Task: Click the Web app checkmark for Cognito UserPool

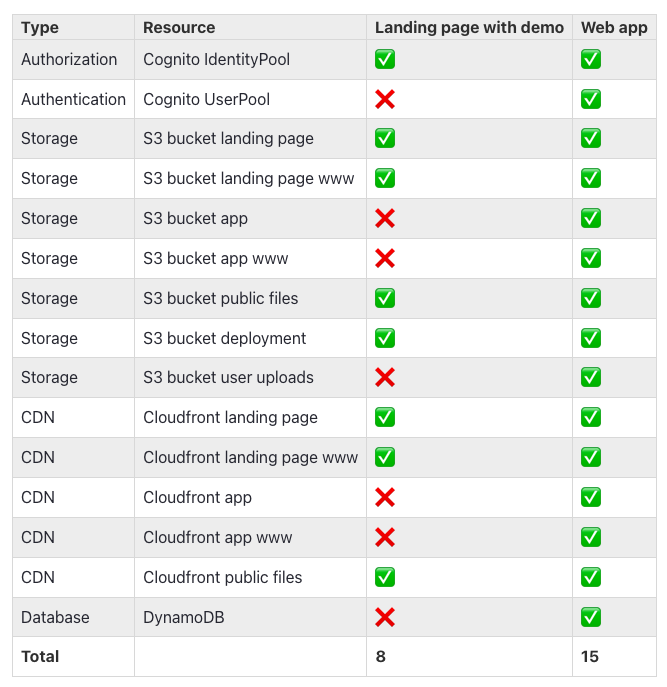Action: pyautogui.click(x=591, y=99)
